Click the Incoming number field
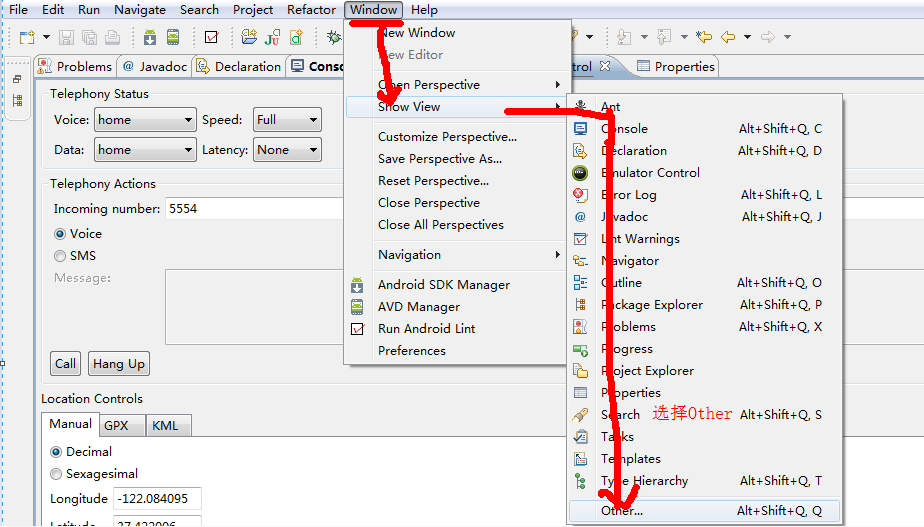 click(x=255, y=209)
